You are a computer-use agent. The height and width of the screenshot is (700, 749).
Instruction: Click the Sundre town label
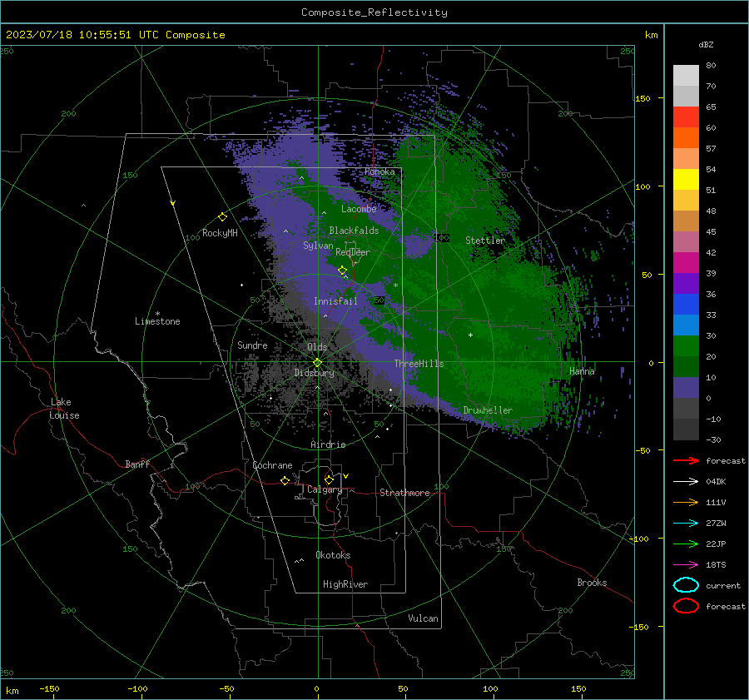tap(252, 345)
